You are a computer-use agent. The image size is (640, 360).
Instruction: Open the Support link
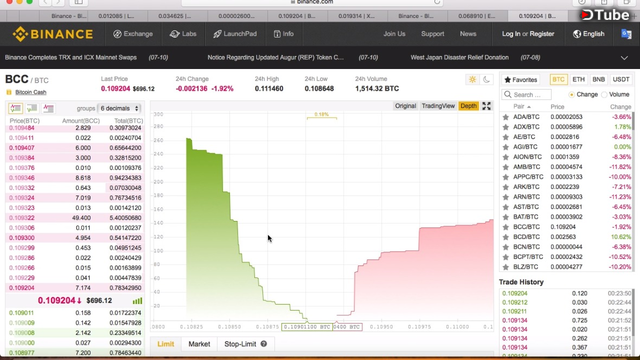(x=433, y=34)
